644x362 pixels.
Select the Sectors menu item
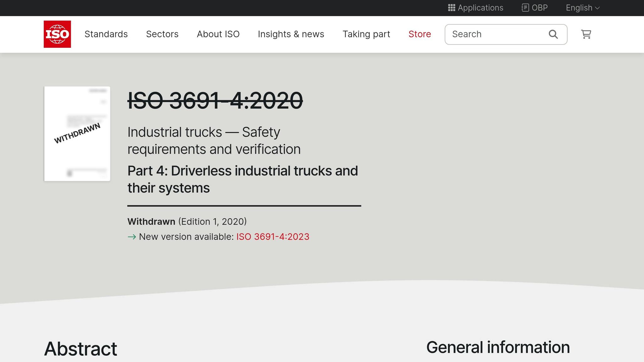(162, 34)
